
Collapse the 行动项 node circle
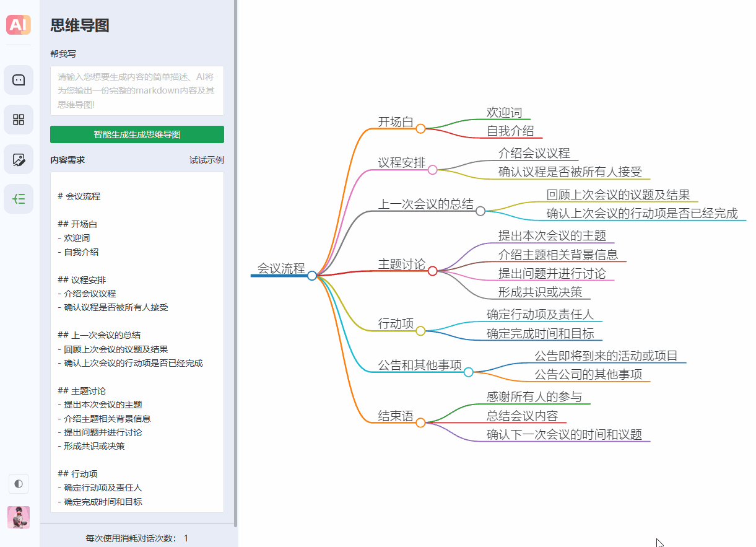pos(420,331)
